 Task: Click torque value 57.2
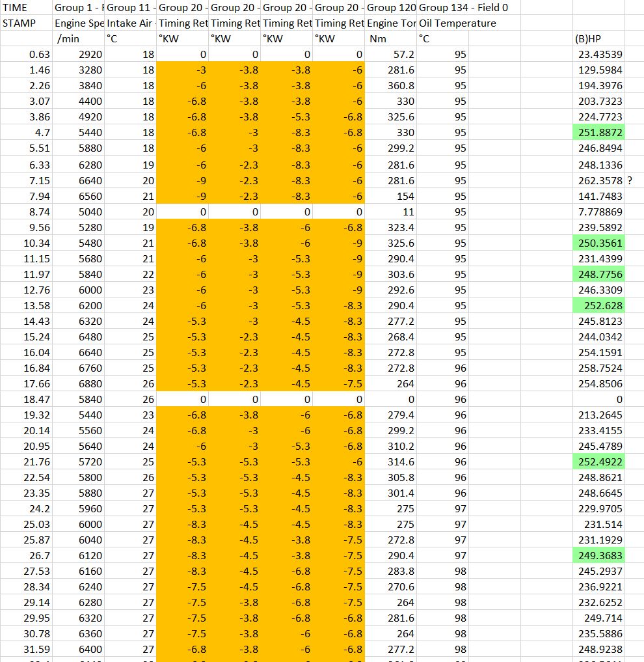point(391,55)
